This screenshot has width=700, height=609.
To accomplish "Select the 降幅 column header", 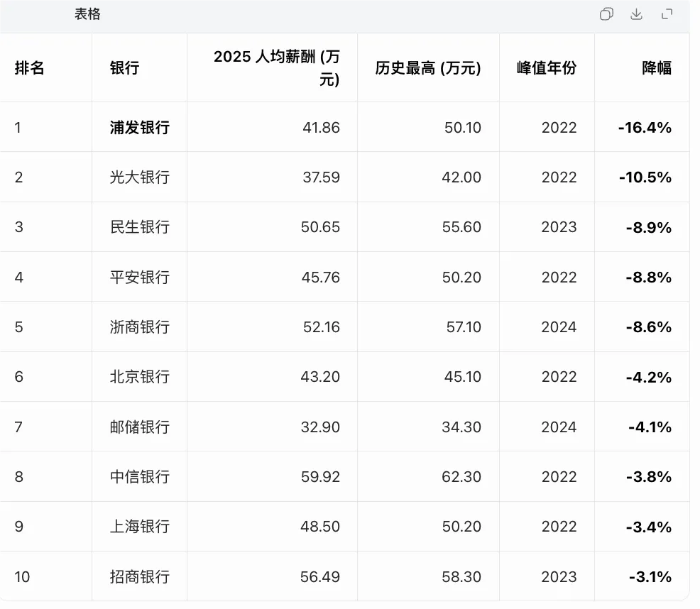I will pos(657,68).
